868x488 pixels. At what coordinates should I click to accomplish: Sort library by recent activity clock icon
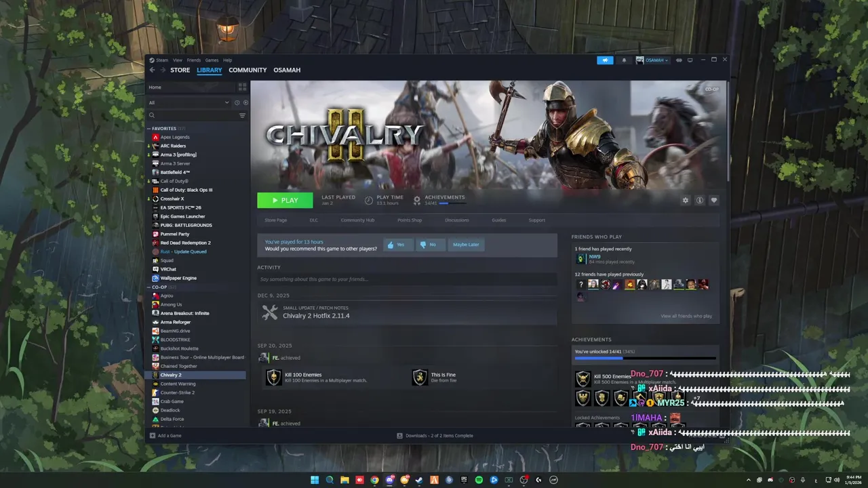237,102
